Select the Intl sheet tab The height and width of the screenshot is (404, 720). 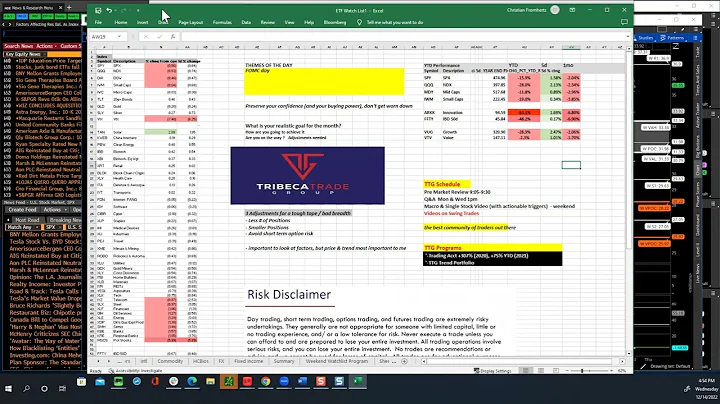tap(144, 361)
